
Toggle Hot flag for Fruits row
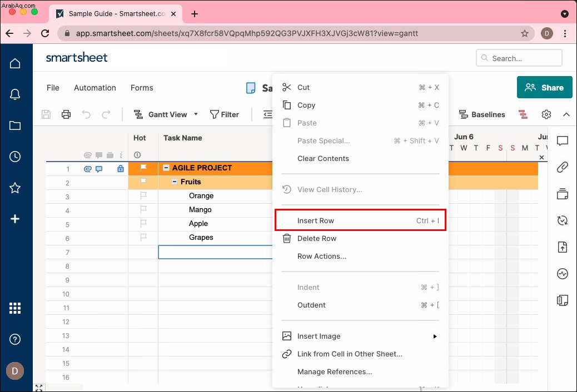click(x=143, y=180)
